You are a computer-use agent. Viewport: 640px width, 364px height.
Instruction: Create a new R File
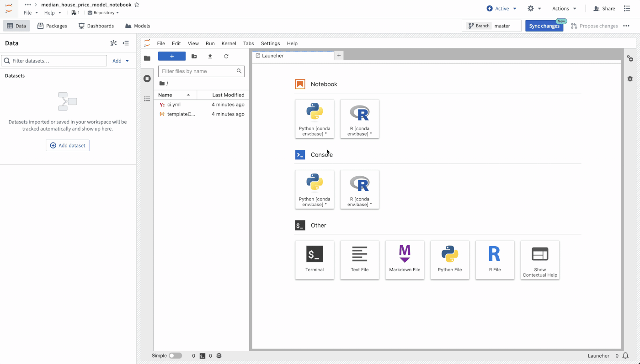tap(495, 260)
